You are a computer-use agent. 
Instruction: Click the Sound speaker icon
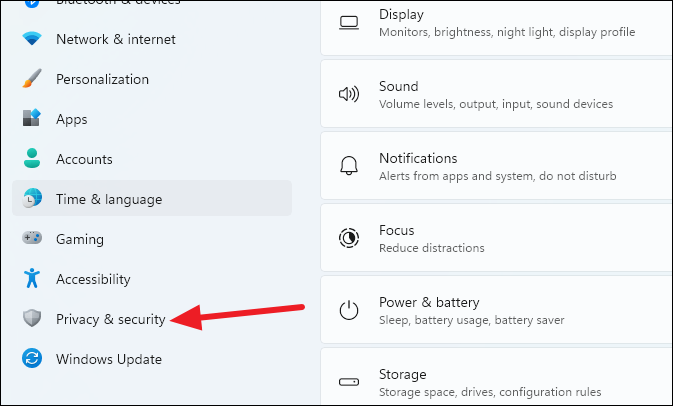349,94
